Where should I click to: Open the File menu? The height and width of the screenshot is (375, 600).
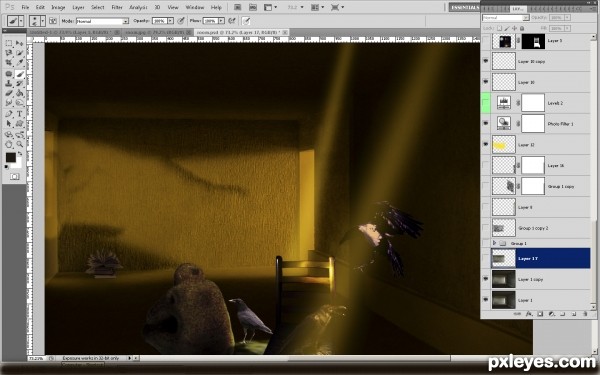coord(25,7)
